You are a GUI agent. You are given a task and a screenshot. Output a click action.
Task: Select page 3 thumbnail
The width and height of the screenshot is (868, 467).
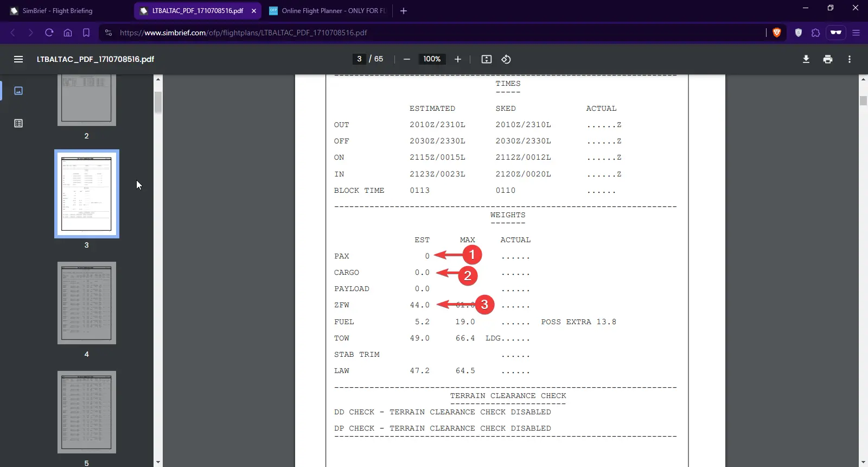tap(87, 194)
